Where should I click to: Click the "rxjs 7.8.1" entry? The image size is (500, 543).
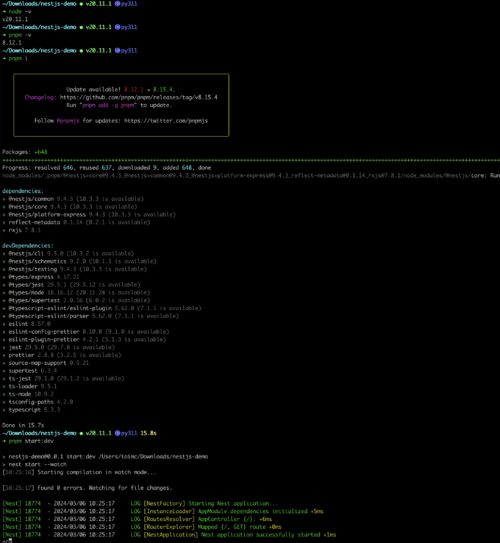coord(21,230)
